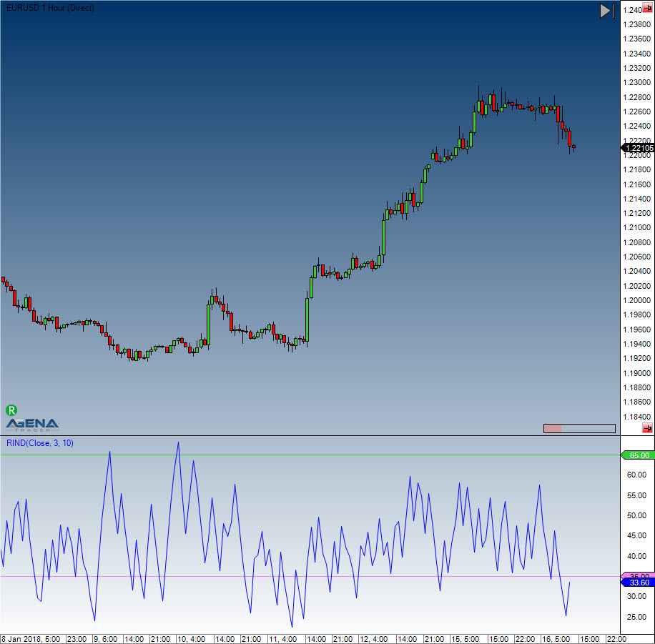Select the magenta lower threshold line at 35
Screen dimensions: 655x644
pyautogui.click(x=286, y=576)
